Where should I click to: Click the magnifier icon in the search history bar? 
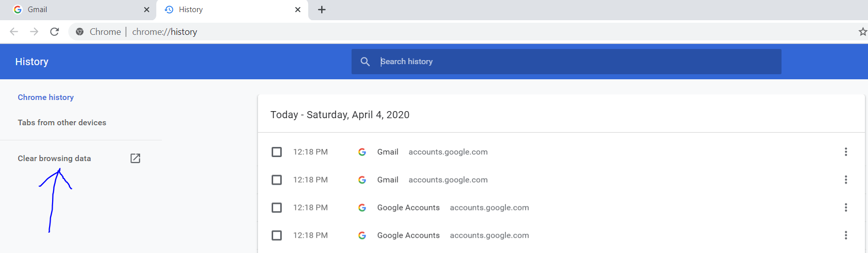(x=365, y=62)
